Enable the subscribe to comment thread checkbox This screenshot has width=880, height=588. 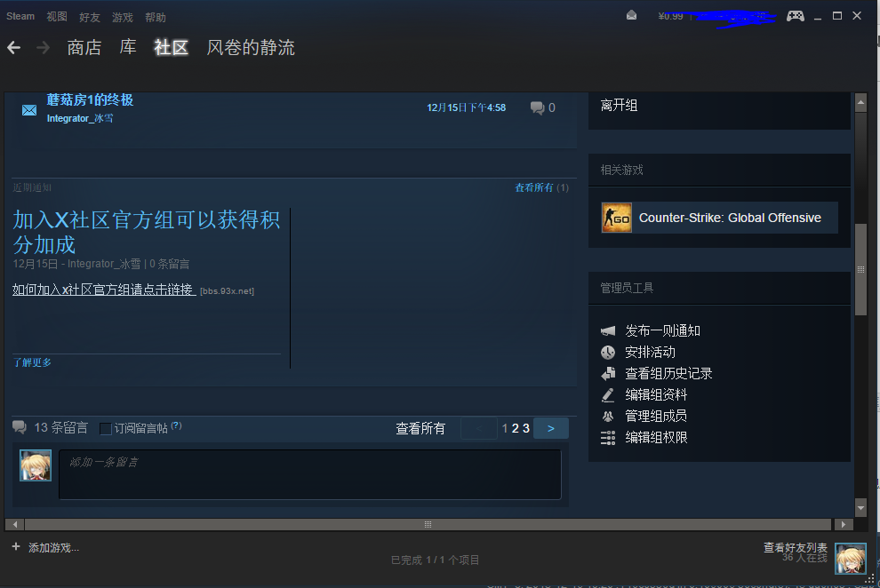[104, 427]
